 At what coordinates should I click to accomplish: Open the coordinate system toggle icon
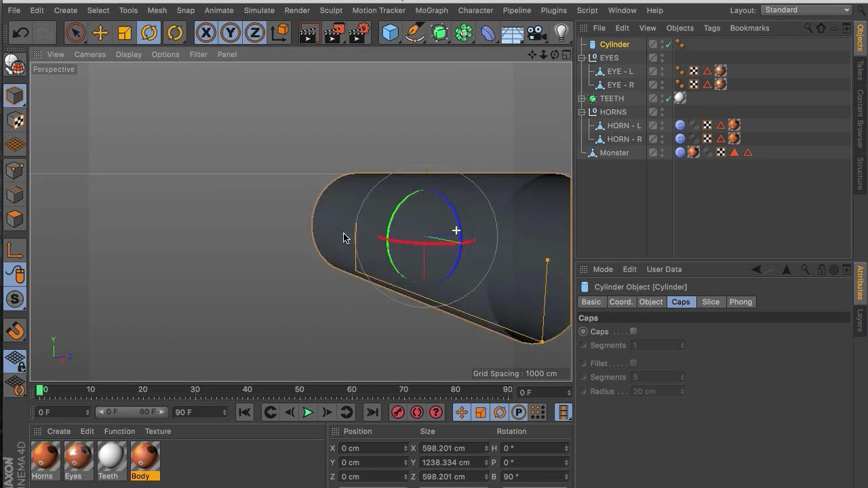281,33
